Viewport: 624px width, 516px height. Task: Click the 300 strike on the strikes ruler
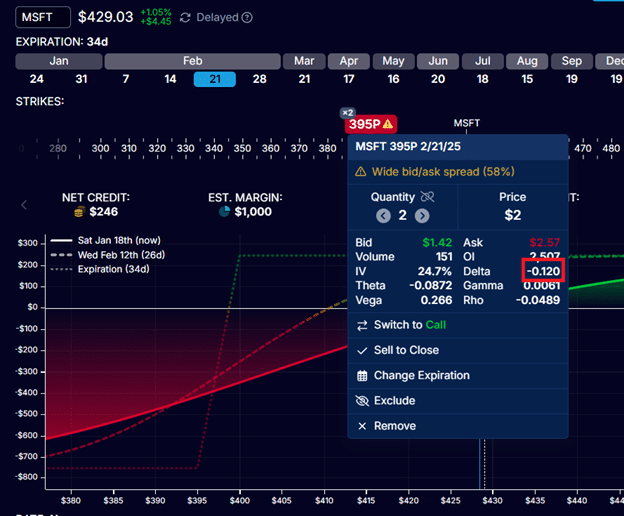pyautogui.click(x=100, y=148)
